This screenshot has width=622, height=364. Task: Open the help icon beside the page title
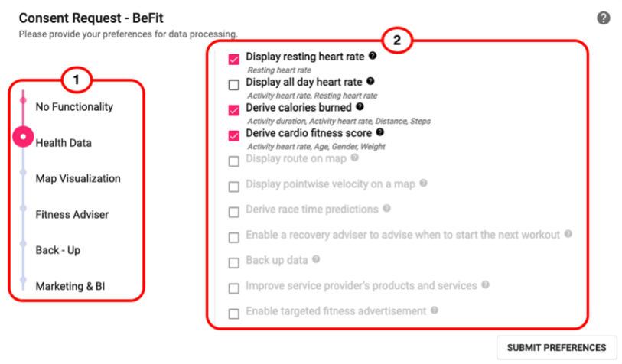pyautogui.click(x=604, y=18)
